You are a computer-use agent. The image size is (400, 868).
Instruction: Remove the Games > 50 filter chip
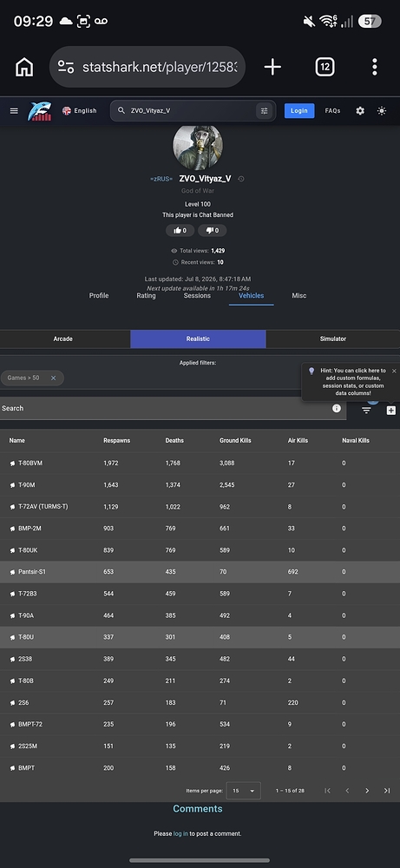[x=54, y=378]
